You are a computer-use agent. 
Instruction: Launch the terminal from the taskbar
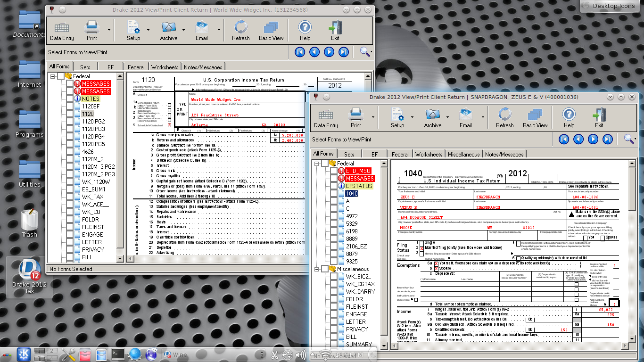(x=117, y=354)
